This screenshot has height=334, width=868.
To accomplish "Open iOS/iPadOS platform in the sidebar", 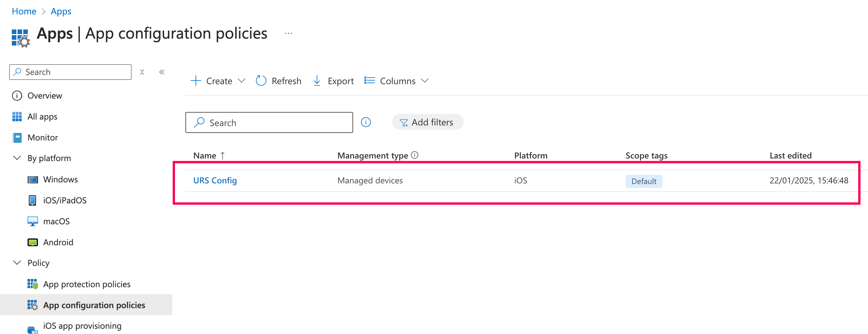I will pyautogui.click(x=65, y=200).
